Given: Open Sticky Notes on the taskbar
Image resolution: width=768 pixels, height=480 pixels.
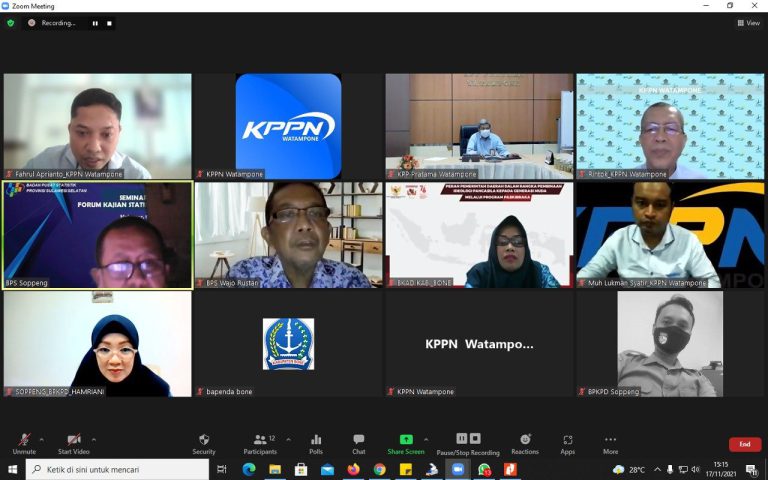Looking at the screenshot, I should (406, 470).
